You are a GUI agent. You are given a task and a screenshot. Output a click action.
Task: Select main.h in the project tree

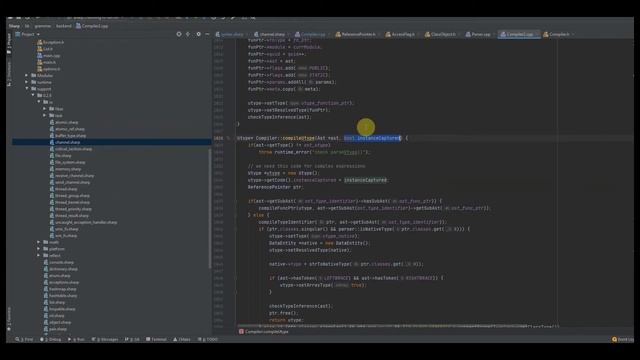[x=47, y=62]
